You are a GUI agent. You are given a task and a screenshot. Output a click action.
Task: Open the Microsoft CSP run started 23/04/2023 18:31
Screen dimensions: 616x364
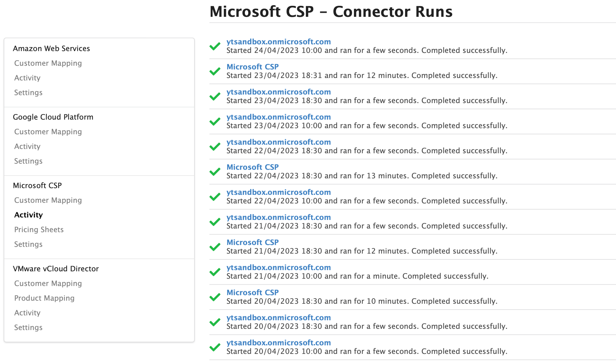coord(253,67)
